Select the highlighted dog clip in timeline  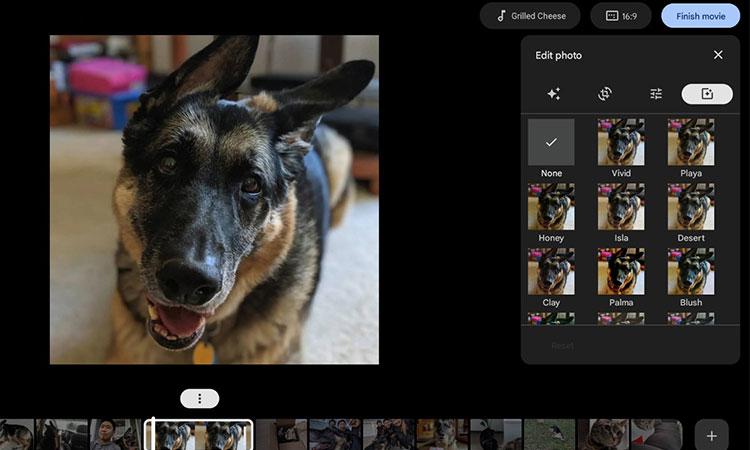click(x=199, y=435)
